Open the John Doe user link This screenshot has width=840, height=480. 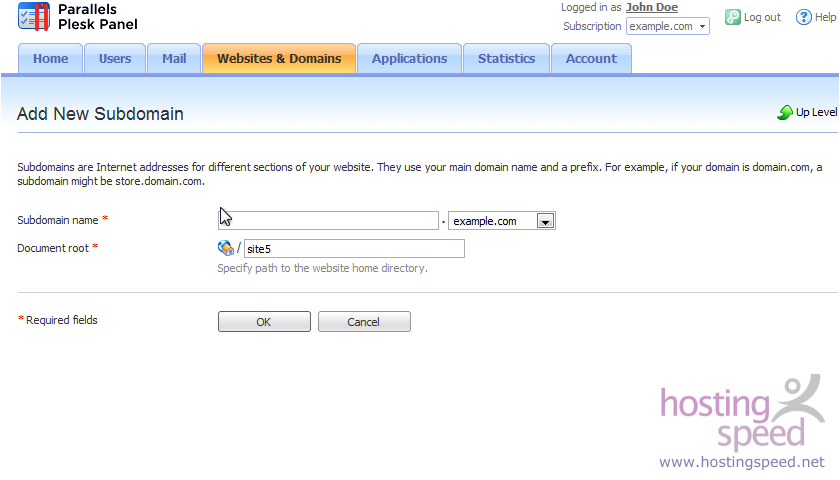(x=652, y=8)
